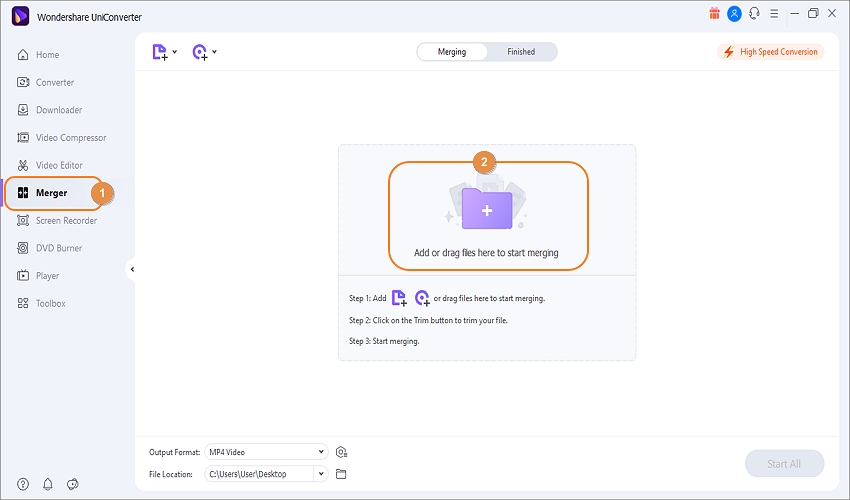Switch to the Merging tab
This screenshot has width=850, height=500.
click(x=452, y=52)
